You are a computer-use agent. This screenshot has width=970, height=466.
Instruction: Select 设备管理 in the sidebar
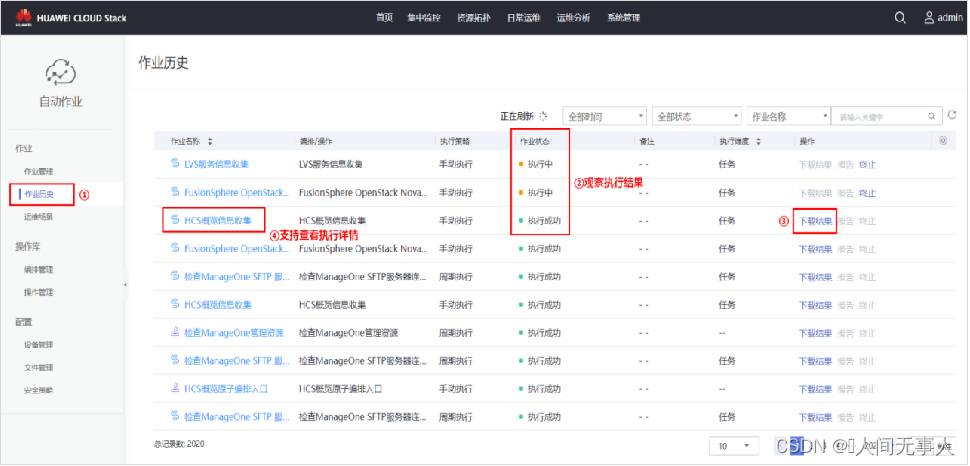(38, 345)
